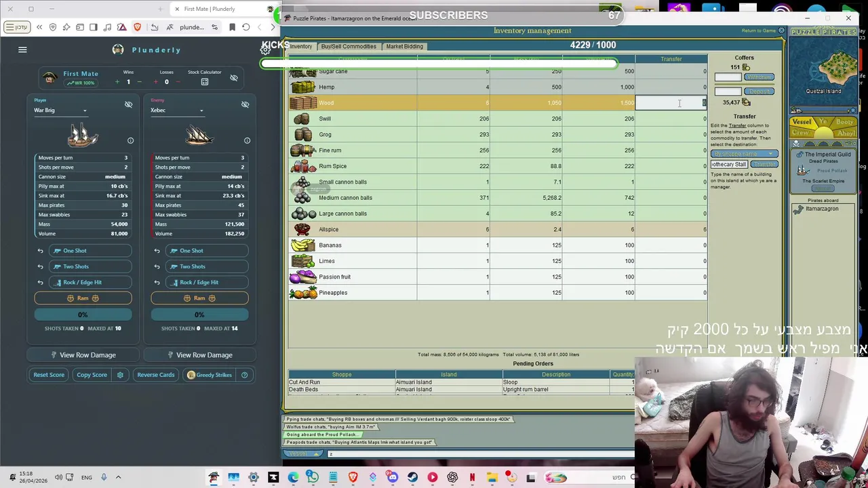Click the Quetzal Island map thumbnail
The height and width of the screenshot is (488, 868).
pyautogui.click(x=823, y=70)
